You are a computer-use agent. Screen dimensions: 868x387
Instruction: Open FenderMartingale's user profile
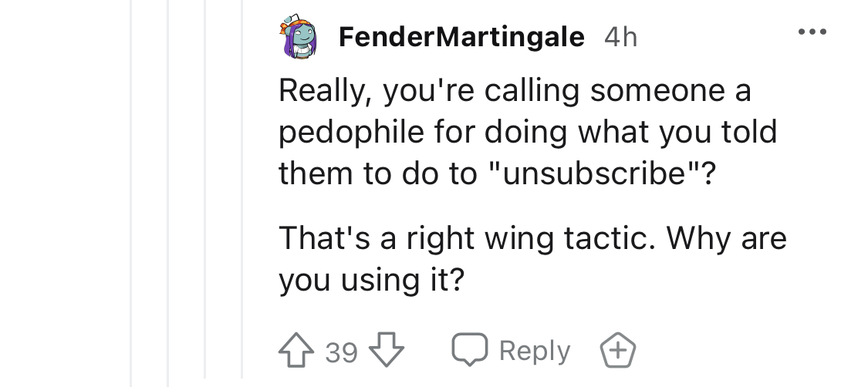coord(461,37)
